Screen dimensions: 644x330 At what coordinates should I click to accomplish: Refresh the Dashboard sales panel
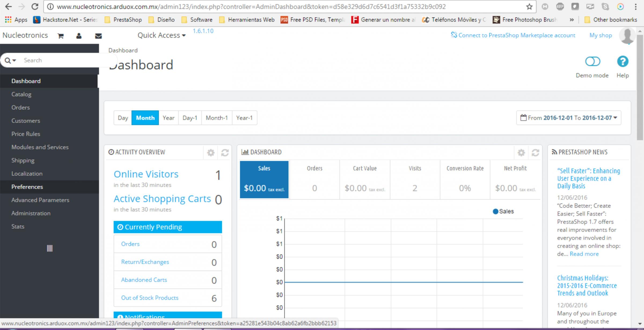click(535, 153)
